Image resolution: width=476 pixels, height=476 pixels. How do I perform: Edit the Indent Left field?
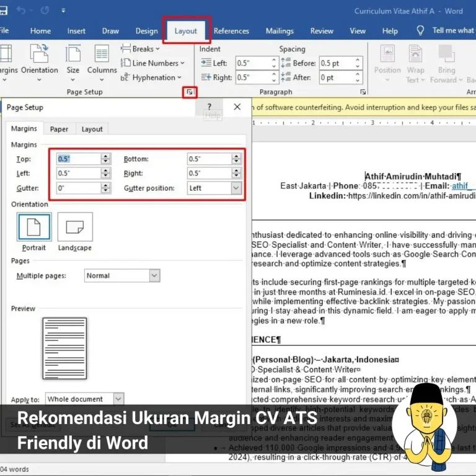coord(253,63)
